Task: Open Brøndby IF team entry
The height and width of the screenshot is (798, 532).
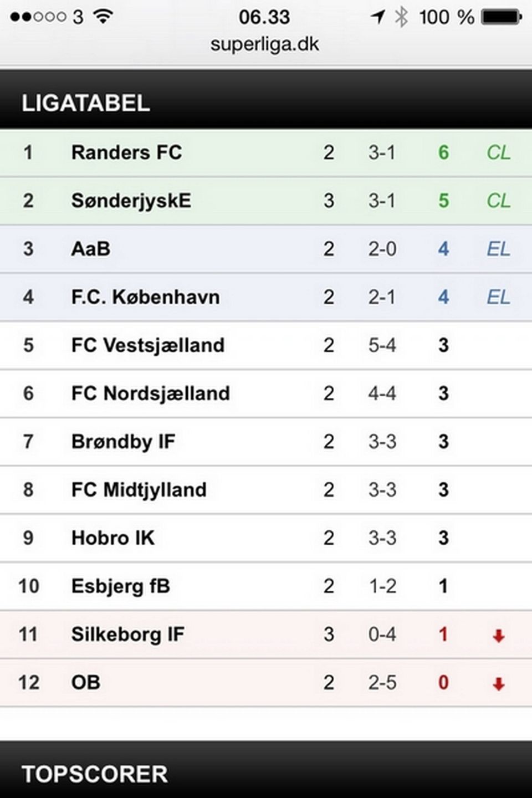Action: (x=266, y=442)
